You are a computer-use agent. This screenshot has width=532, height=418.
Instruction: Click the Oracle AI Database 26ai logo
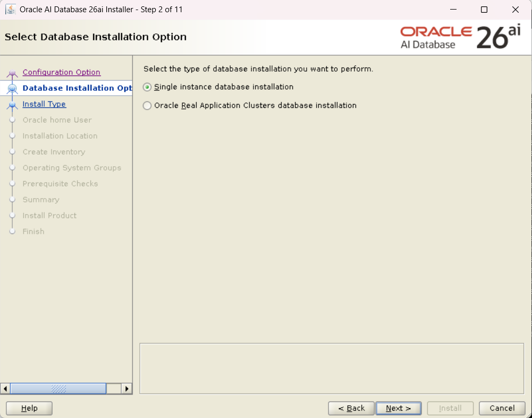(460, 37)
